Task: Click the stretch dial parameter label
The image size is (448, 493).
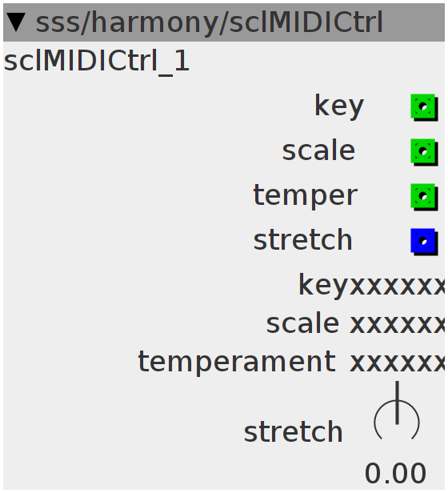Action: [x=293, y=431]
